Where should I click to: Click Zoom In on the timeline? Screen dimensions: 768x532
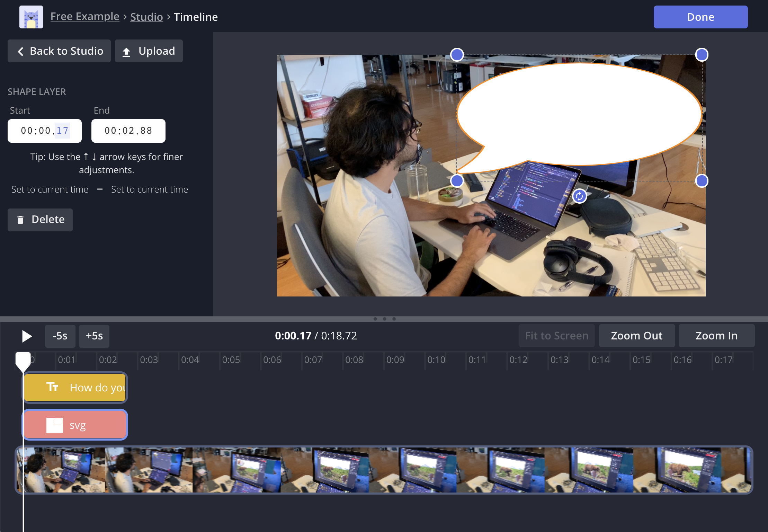tap(716, 335)
